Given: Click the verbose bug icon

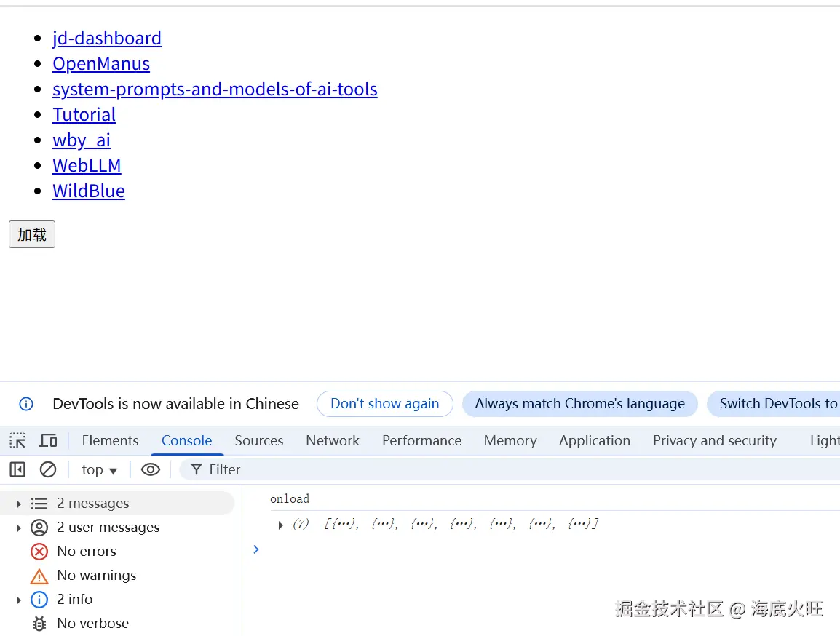Looking at the screenshot, I should pos(39,624).
